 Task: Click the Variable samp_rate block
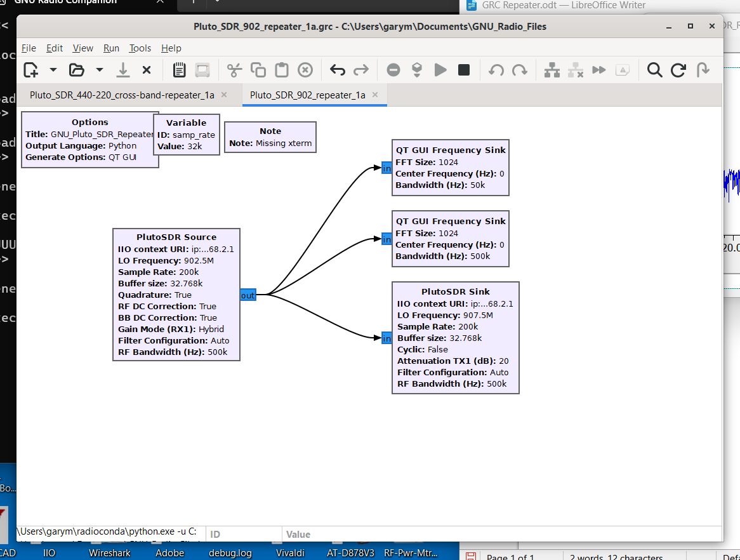tap(186, 134)
